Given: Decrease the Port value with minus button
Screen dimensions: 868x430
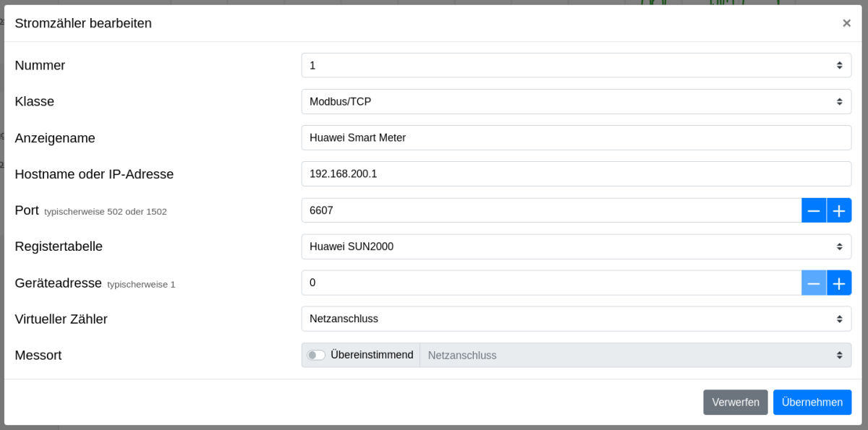Looking at the screenshot, I should tap(814, 210).
